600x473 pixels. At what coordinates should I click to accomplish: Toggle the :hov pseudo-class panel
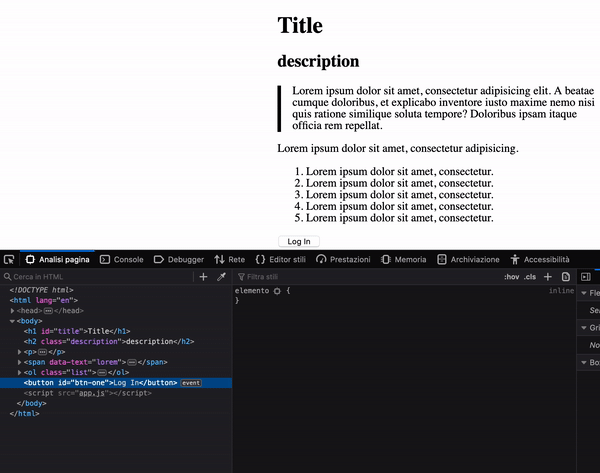(x=512, y=277)
